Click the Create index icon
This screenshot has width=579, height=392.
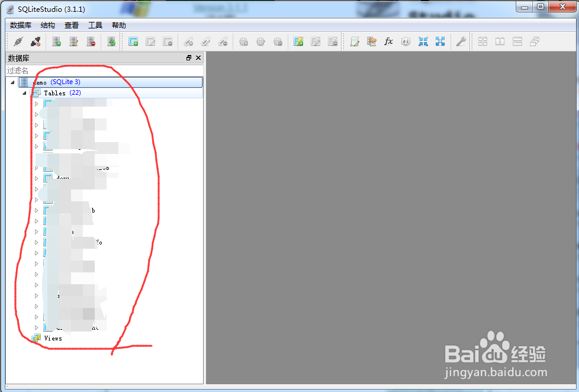pos(188,41)
